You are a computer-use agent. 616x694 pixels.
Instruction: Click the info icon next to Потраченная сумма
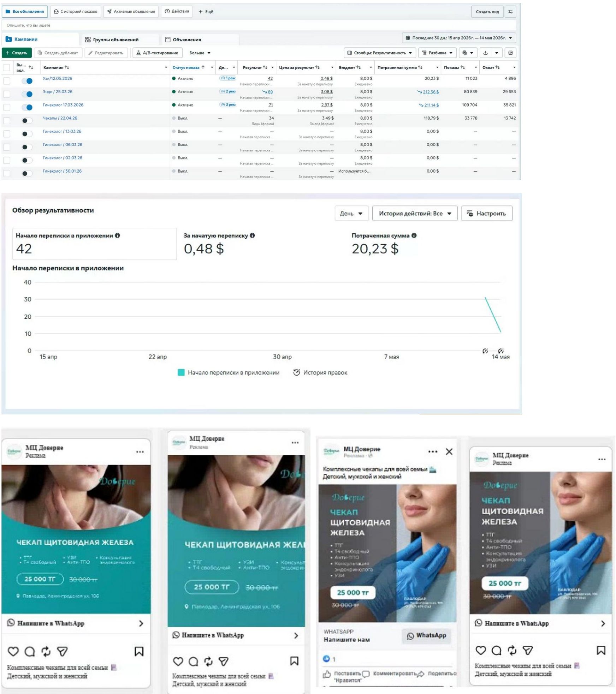coord(414,235)
